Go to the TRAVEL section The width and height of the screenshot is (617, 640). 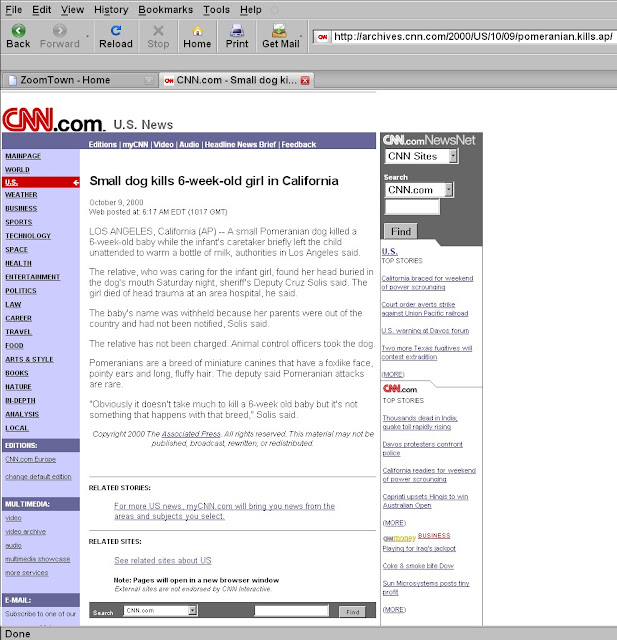click(x=18, y=332)
